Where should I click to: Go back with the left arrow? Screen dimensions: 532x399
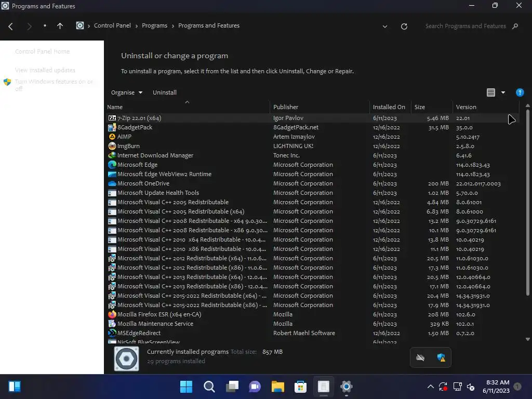coord(10,26)
